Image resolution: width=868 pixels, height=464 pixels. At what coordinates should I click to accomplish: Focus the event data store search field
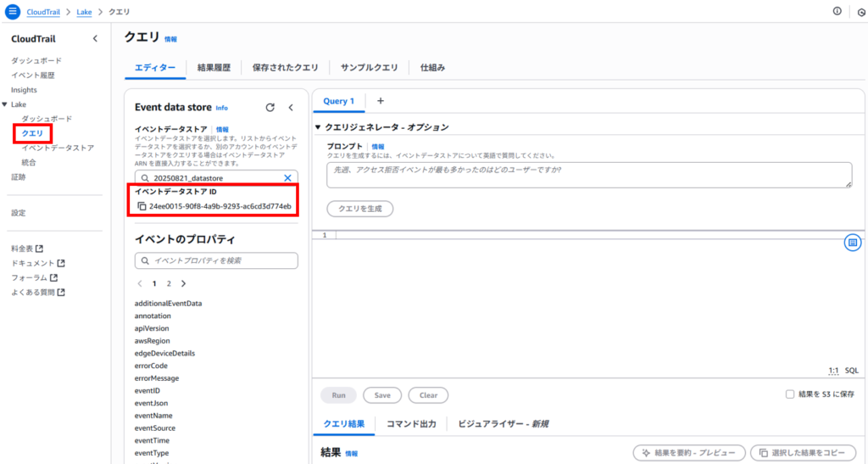216,178
